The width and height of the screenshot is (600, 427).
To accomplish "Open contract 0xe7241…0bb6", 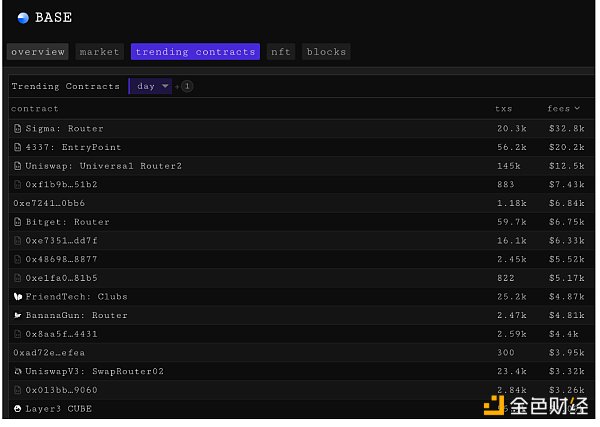I will (49, 203).
